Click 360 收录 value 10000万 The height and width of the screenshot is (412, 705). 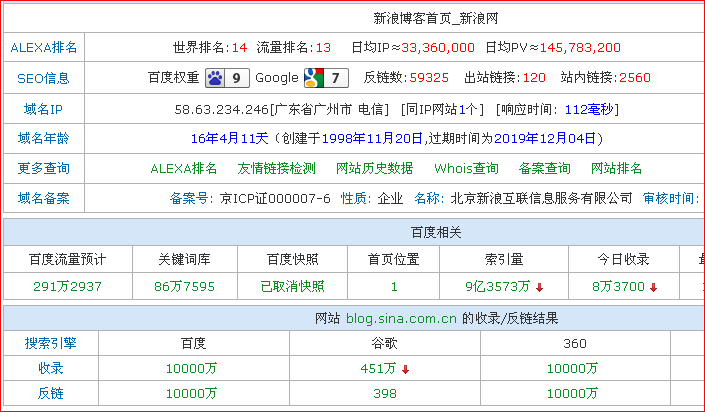(x=572, y=369)
